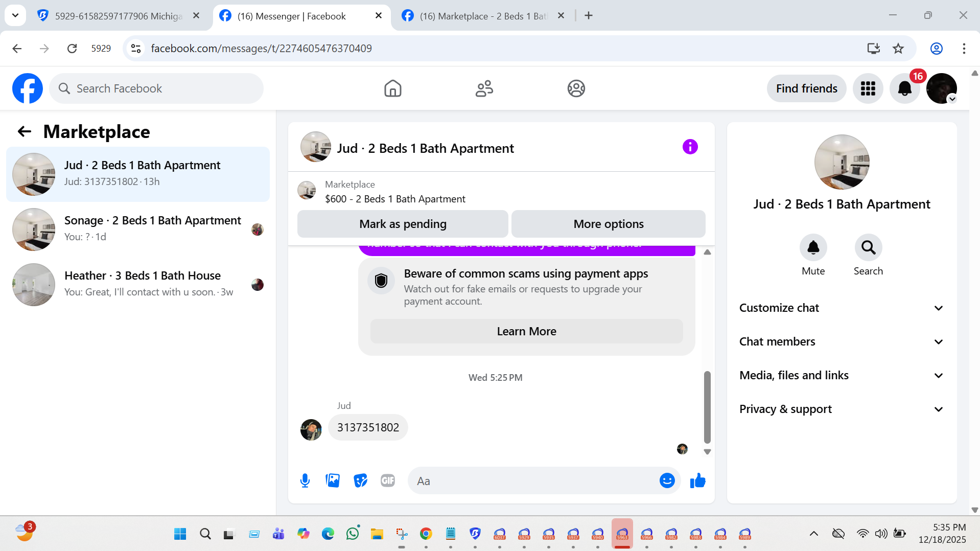Viewport: 980px width, 551px height.
Task: Focus the Aa message input box
Action: click(x=534, y=480)
